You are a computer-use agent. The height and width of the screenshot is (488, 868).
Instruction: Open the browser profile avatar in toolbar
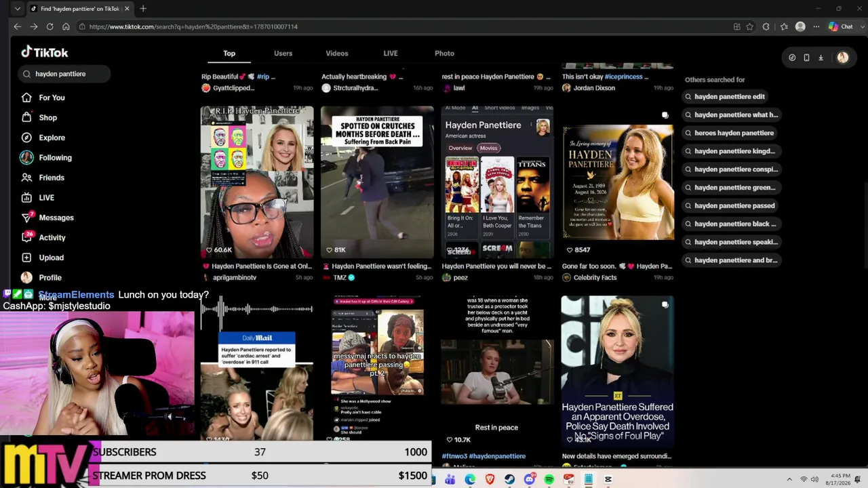click(800, 26)
